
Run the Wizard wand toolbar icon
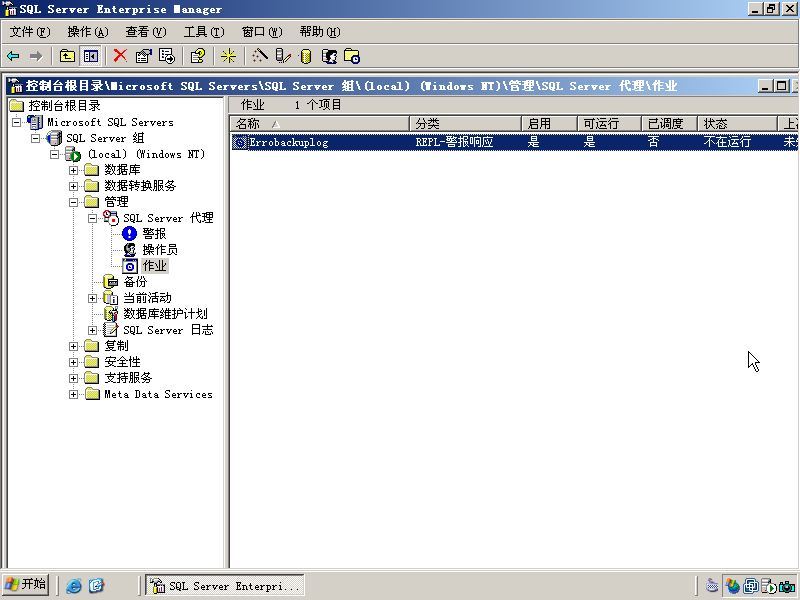click(x=260, y=56)
